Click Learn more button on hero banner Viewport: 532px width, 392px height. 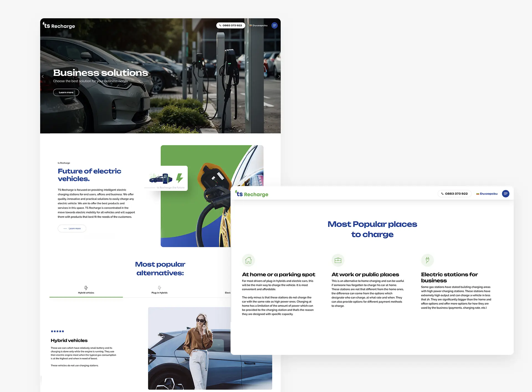66,92
